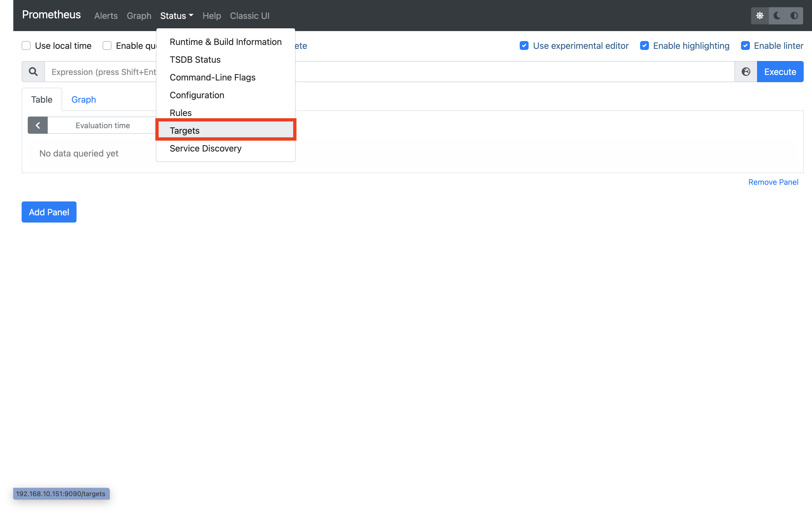Screen dimensions: 812x515
Task: Disable the Use experimental editor checkbox
Action: 524,45
